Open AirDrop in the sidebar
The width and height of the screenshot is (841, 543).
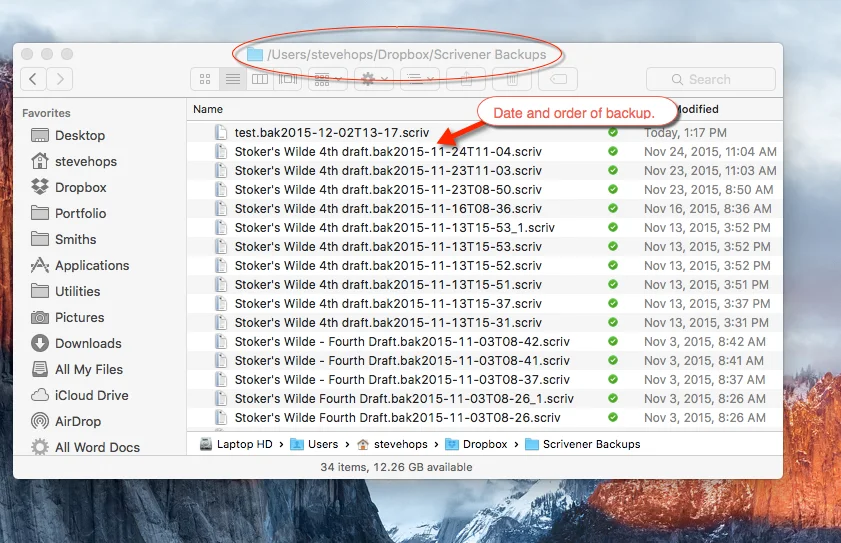(66, 421)
